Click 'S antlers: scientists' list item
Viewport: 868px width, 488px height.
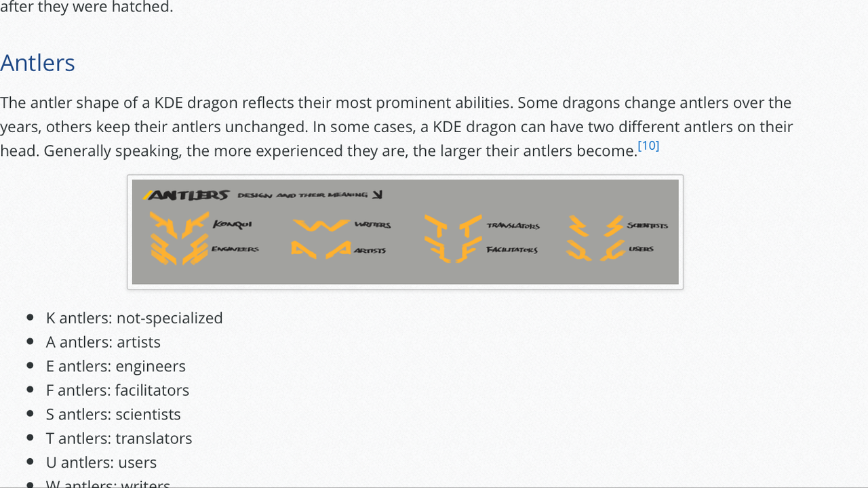tap(113, 414)
